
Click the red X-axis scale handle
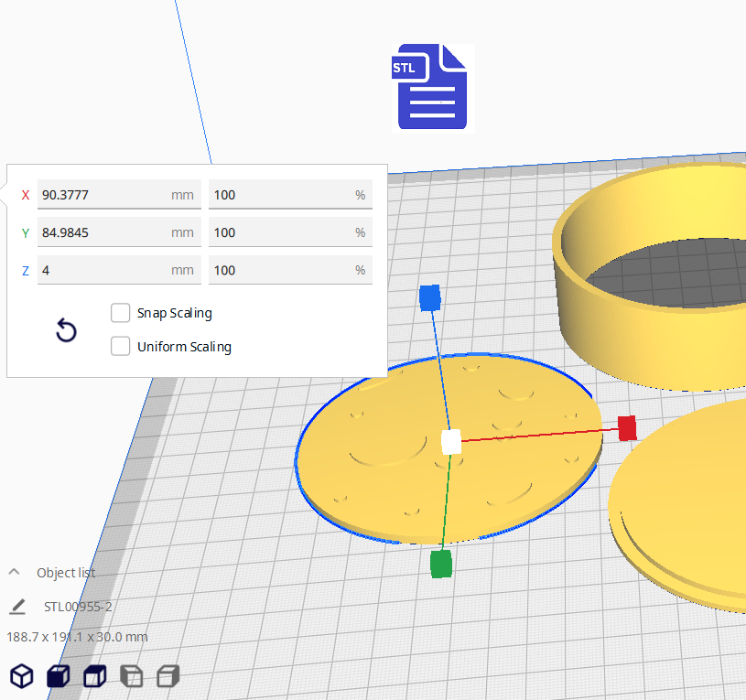[x=627, y=427]
